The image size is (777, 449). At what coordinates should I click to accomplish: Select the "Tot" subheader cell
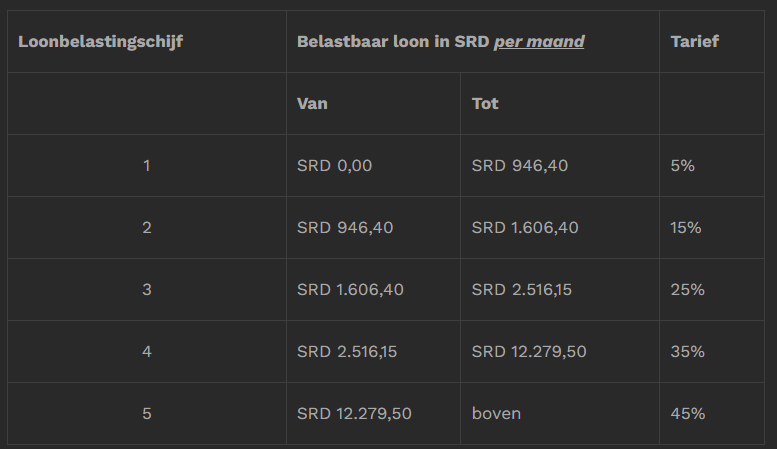coord(485,103)
